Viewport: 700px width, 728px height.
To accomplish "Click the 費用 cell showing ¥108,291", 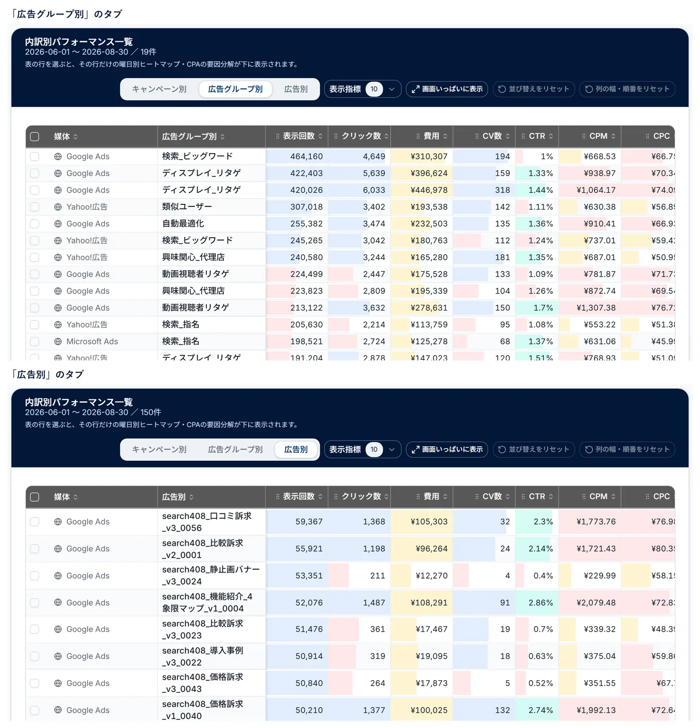I will [x=422, y=603].
